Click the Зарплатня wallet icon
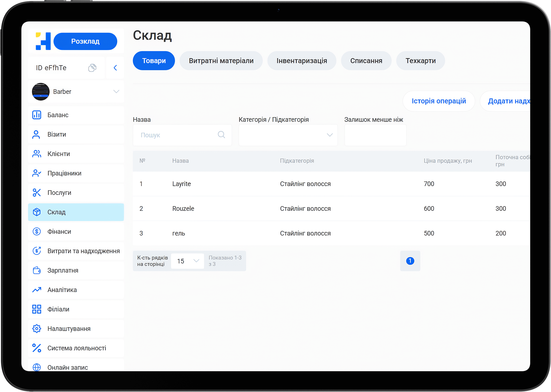 tap(37, 270)
